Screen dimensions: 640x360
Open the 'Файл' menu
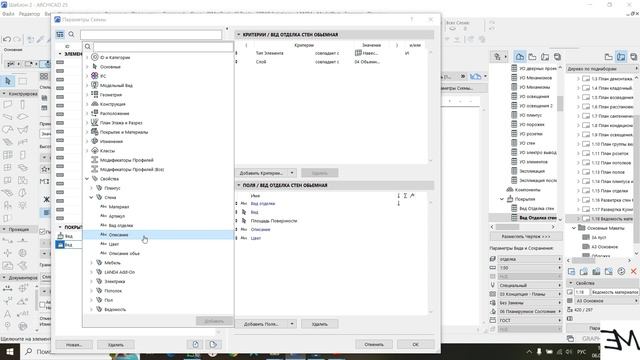8,14
